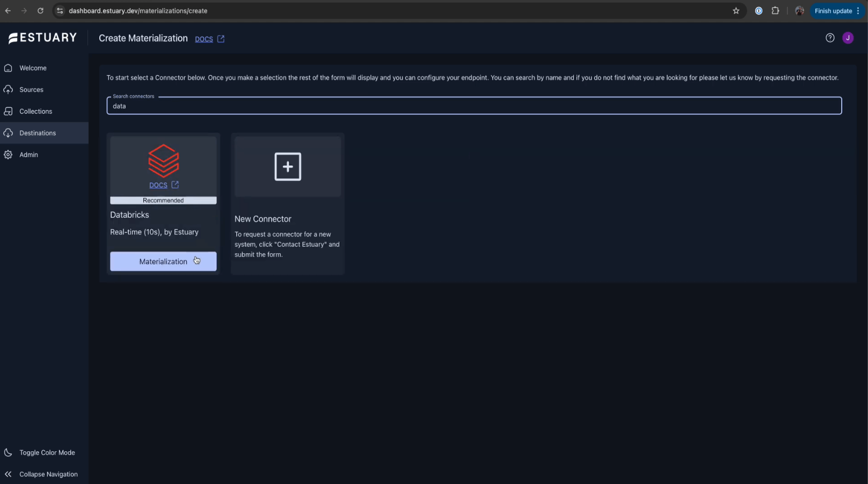Click the double chevron collapse icon
868x484 pixels.
point(8,474)
